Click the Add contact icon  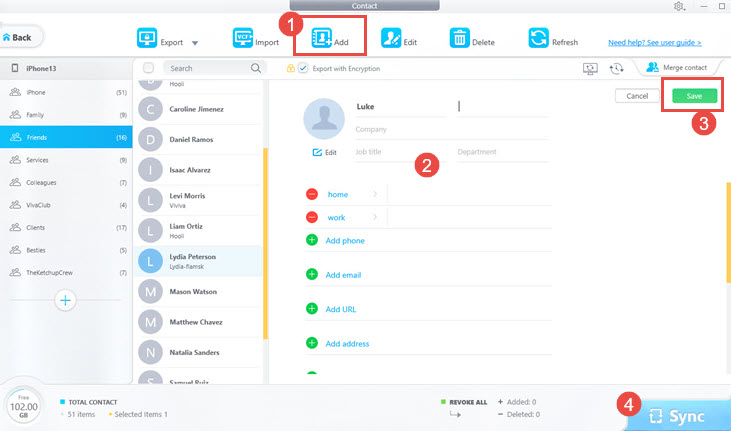[321, 38]
